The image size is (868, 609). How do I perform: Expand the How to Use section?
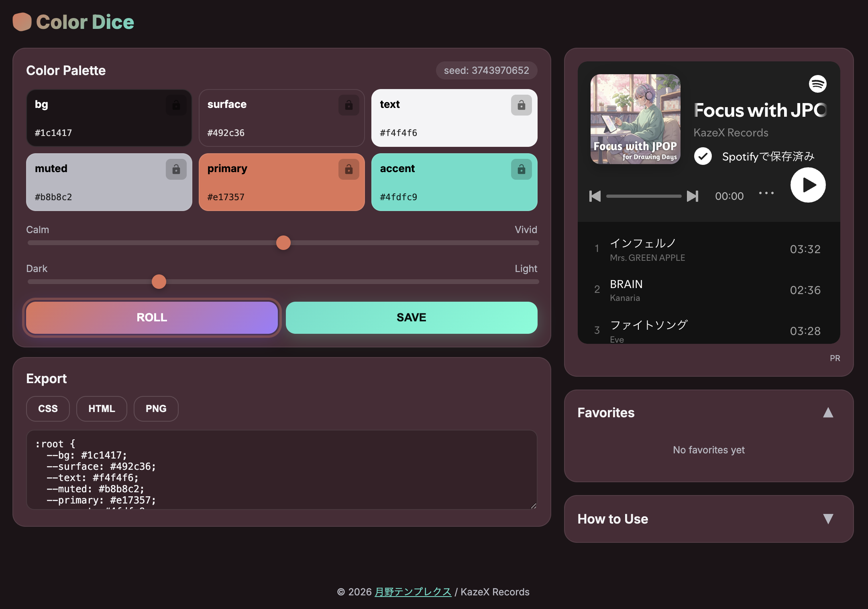[x=828, y=519]
